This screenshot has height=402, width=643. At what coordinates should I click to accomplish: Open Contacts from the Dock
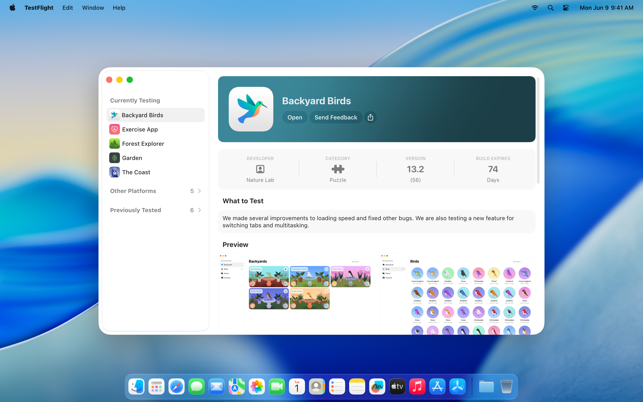tap(317, 386)
